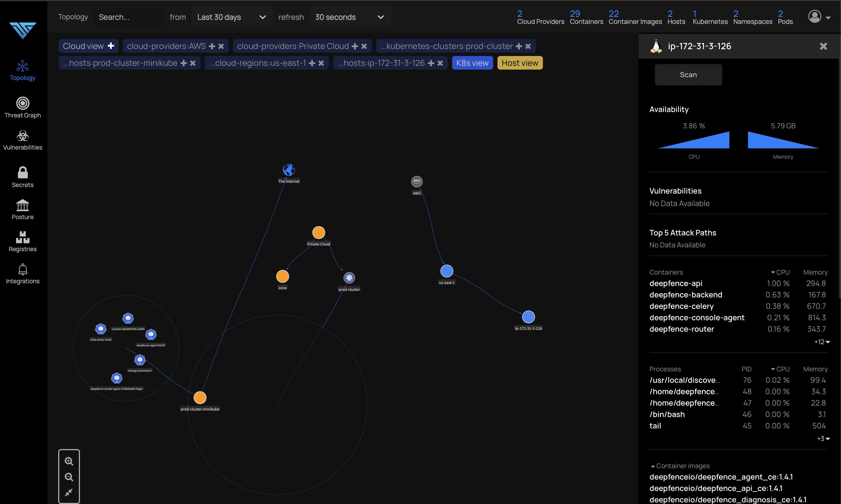841x504 pixels.
Task: Open the Last 30 days dropdown
Action: pos(231,17)
